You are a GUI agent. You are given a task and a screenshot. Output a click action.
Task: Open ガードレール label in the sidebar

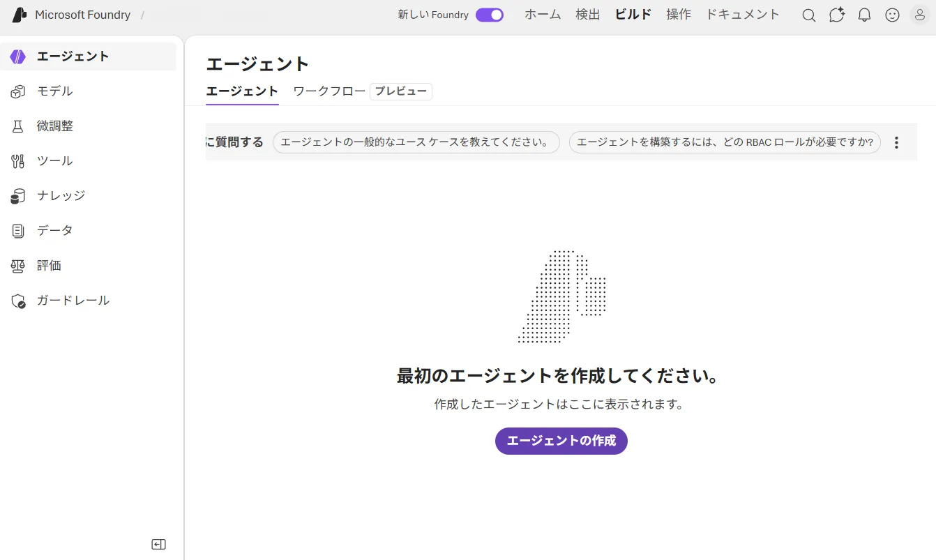coord(73,301)
